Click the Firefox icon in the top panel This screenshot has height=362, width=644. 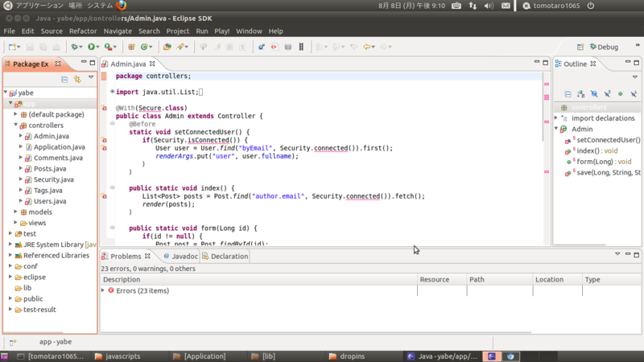pyautogui.click(x=122, y=6)
